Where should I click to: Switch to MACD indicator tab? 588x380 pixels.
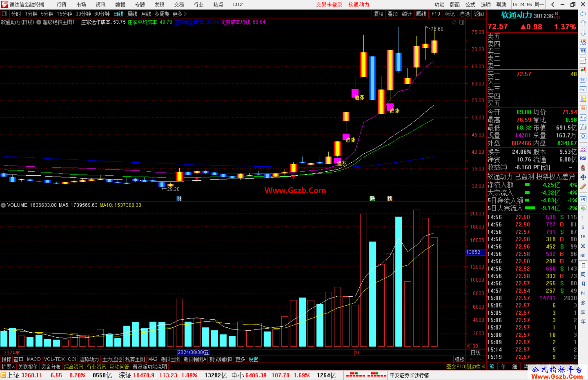click(x=34, y=359)
